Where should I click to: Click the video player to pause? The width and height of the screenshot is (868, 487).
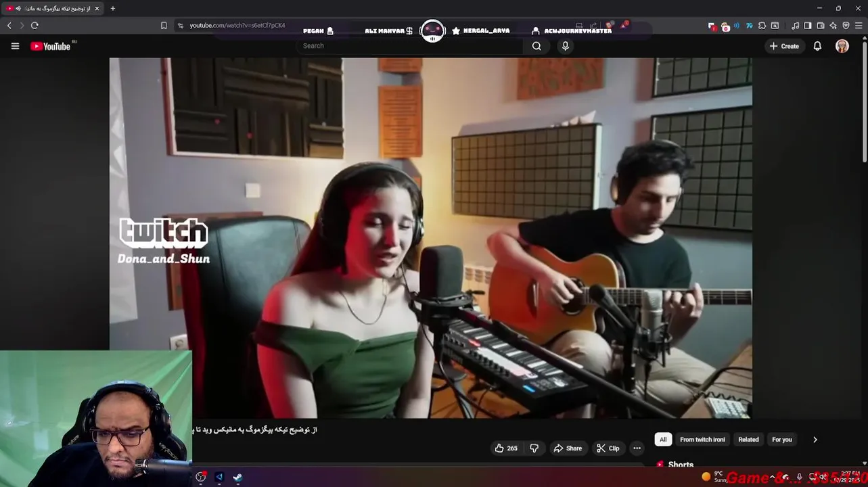431,237
